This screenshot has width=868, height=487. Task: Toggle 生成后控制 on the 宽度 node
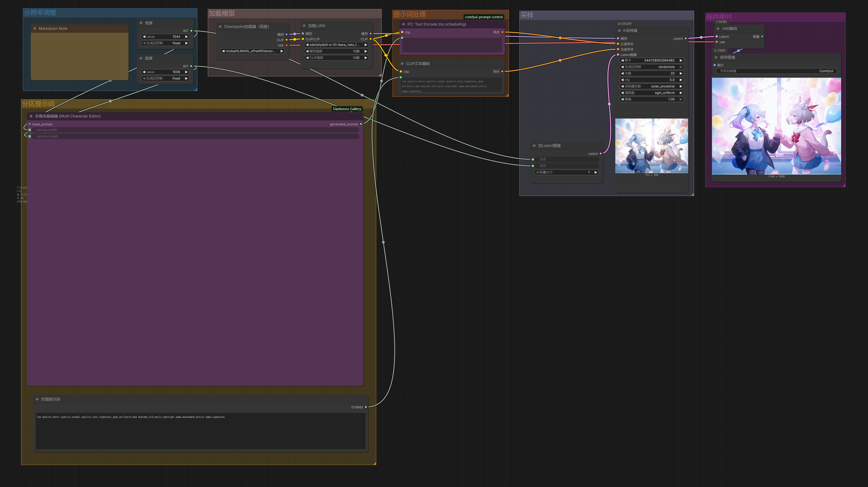pyautogui.click(x=165, y=43)
